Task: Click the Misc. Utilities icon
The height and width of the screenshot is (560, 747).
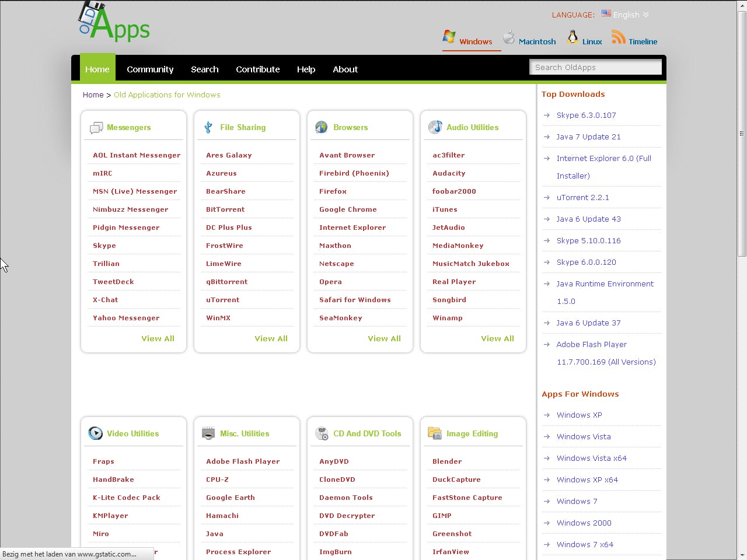Action: coord(208,433)
